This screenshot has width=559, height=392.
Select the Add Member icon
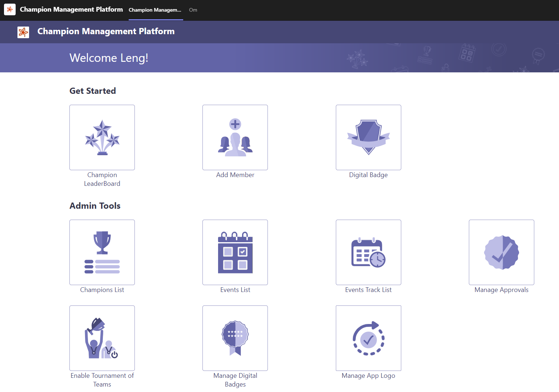point(235,137)
